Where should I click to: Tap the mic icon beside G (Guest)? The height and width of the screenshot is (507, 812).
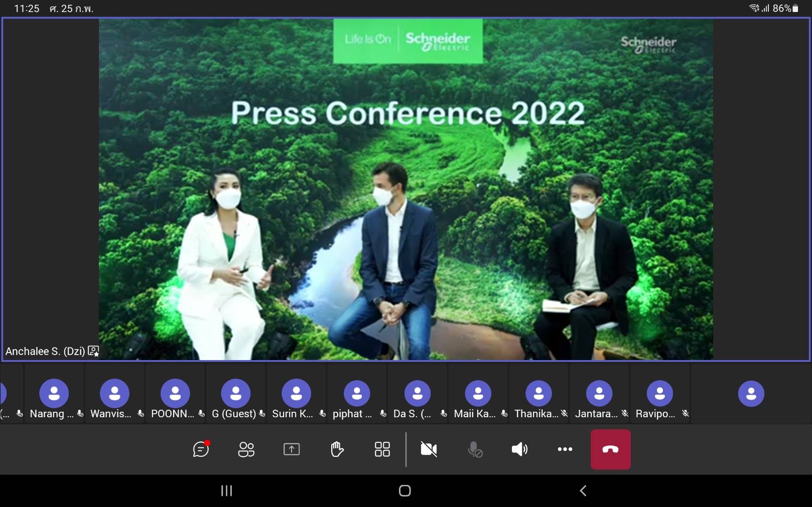(x=262, y=414)
